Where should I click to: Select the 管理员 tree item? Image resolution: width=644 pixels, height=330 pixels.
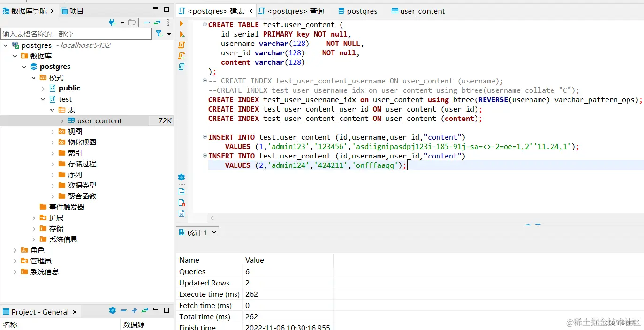pyautogui.click(x=41, y=261)
